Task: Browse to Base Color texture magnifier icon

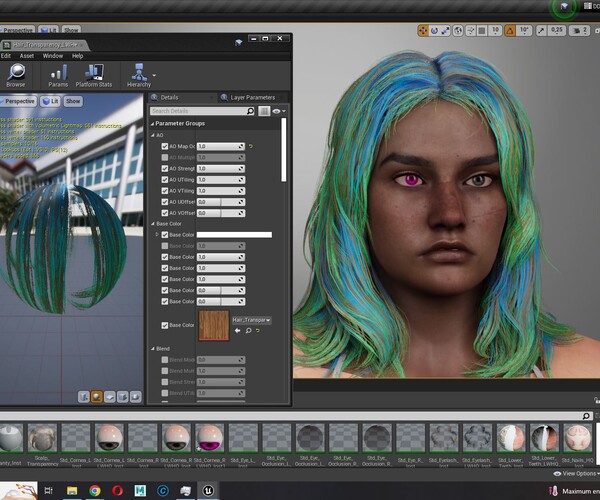Action: [x=248, y=331]
